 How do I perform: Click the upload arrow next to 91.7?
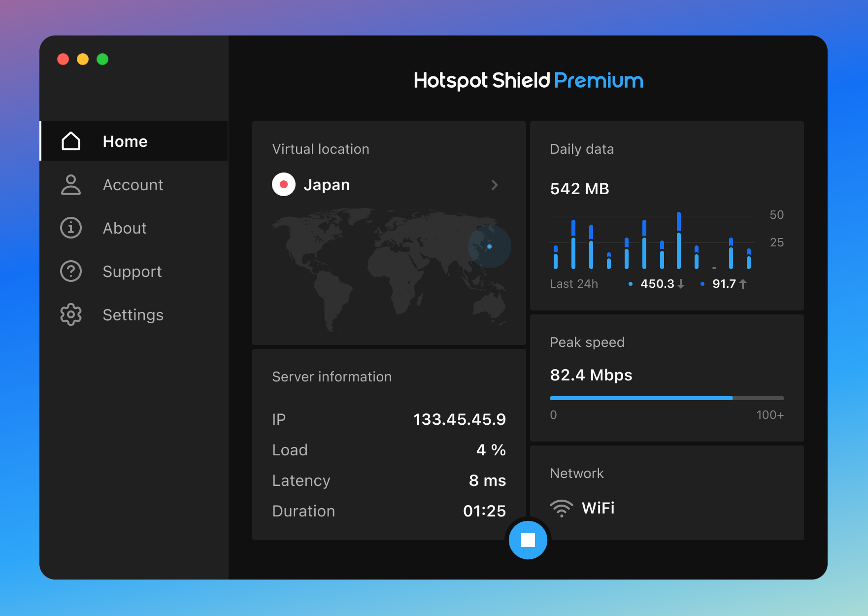pos(743,284)
